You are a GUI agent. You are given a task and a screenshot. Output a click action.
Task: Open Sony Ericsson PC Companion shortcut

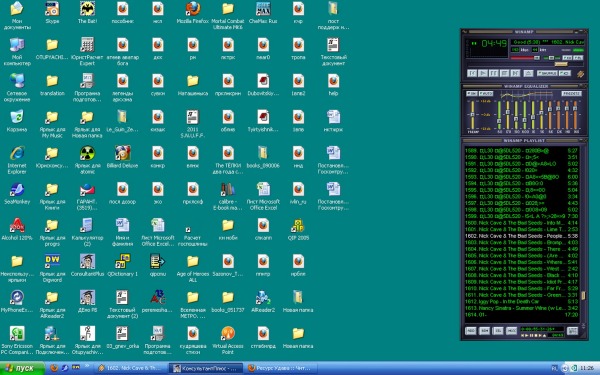pyautogui.click(x=17, y=340)
